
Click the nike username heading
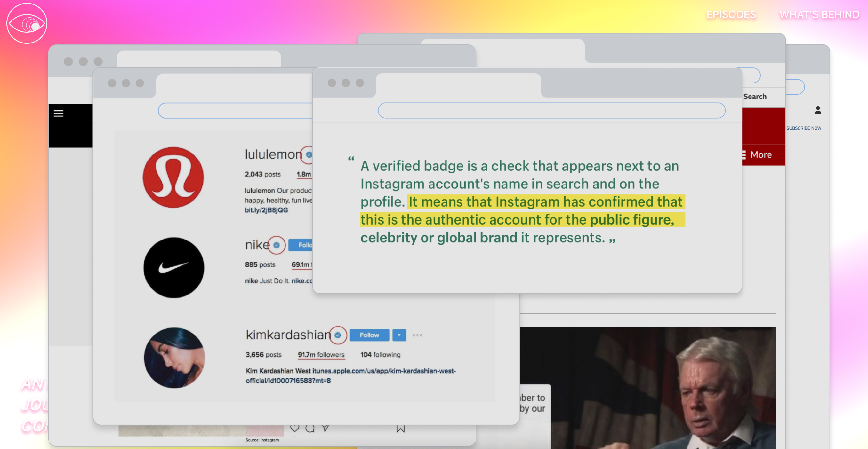[x=257, y=245]
